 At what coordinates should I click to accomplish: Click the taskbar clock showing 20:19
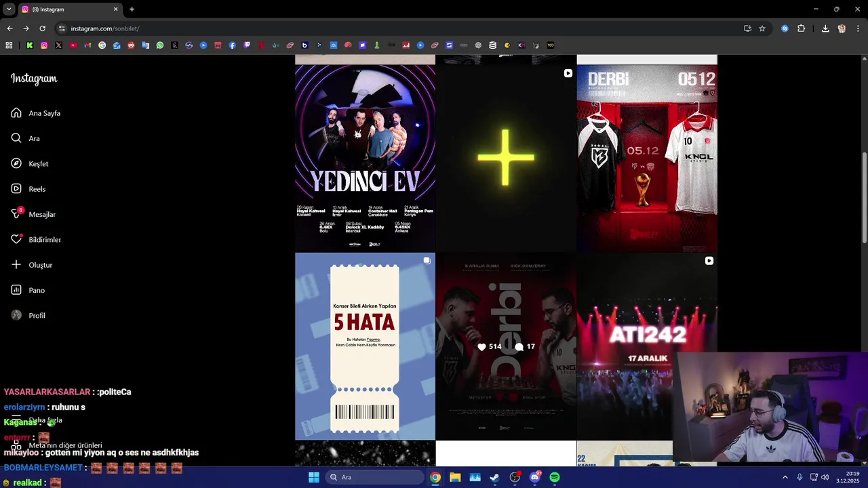848,477
